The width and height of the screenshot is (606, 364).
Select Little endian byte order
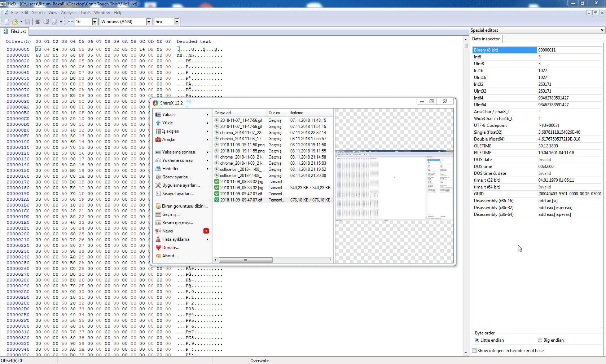click(489, 340)
